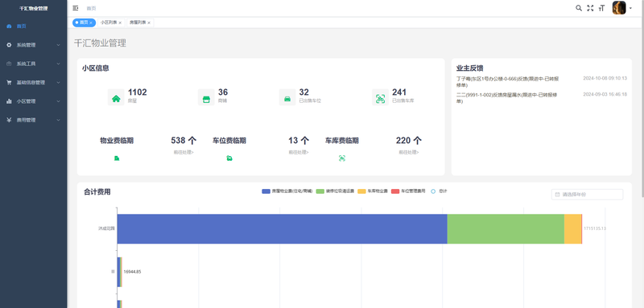
Task: Close the 首页 tab
Action: click(91, 23)
